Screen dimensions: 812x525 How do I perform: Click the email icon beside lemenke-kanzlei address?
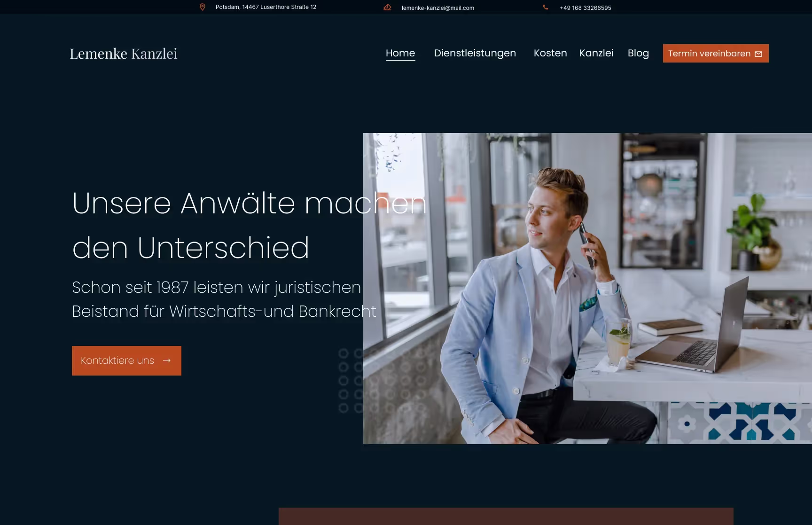387,7
